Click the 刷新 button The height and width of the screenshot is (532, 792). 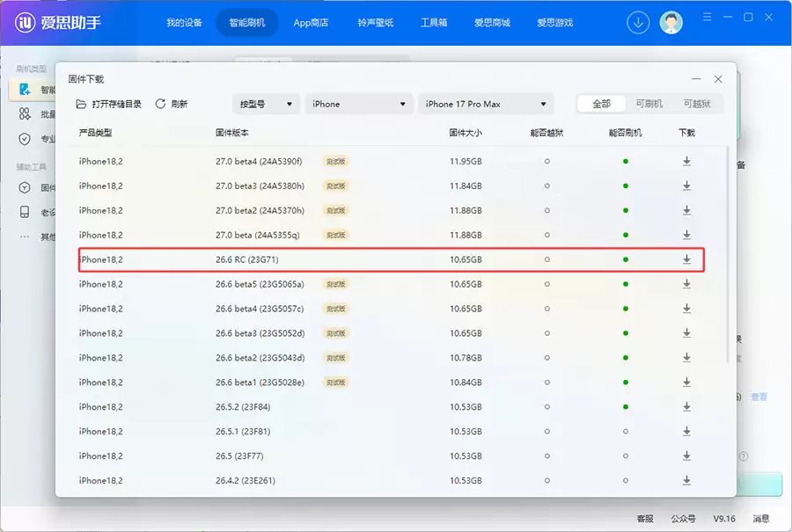172,104
